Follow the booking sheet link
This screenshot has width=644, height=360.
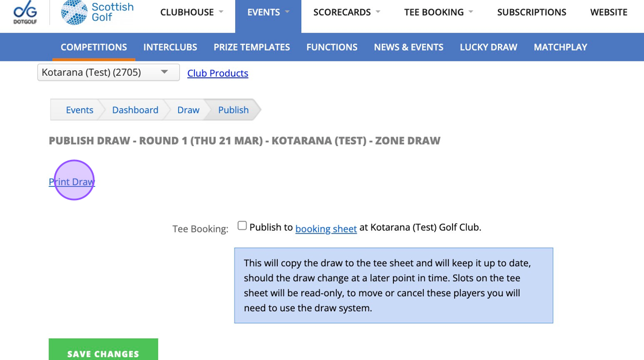pyautogui.click(x=326, y=228)
